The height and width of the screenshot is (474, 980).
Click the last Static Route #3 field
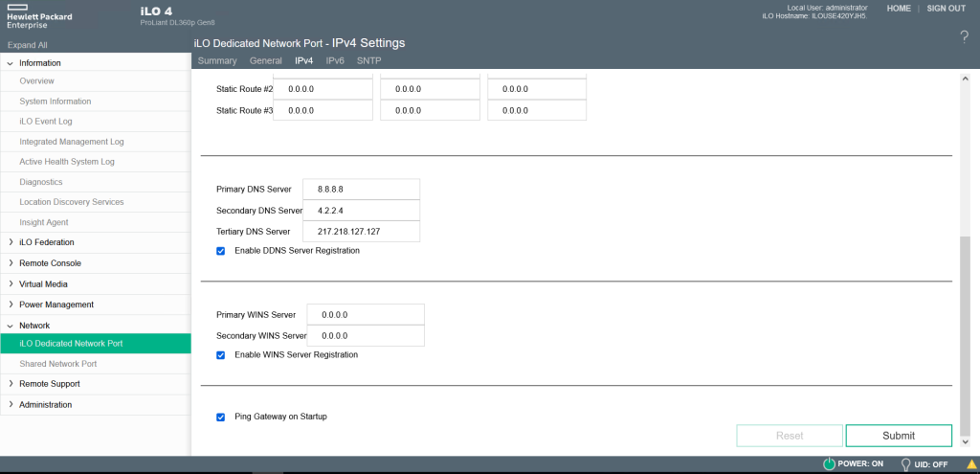(537, 110)
